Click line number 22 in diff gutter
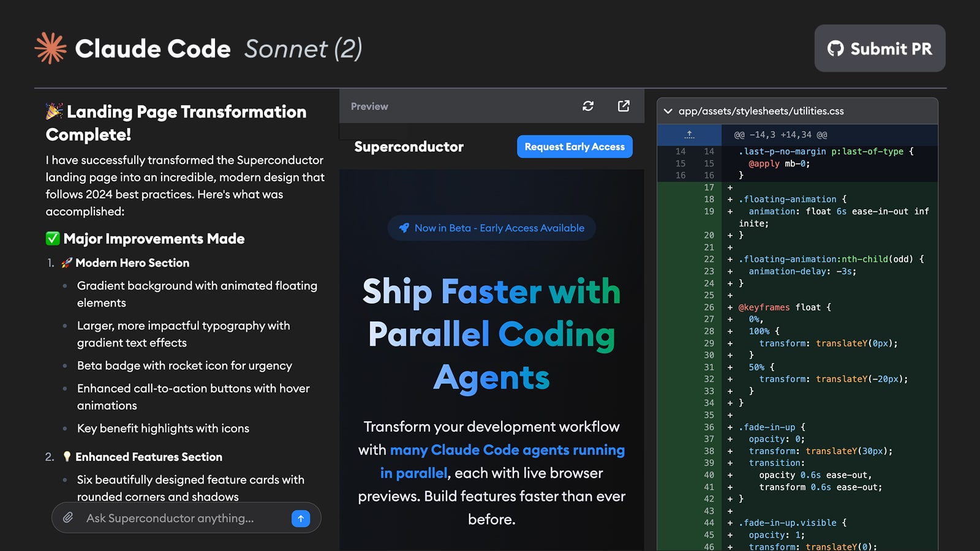980x551 pixels. point(709,259)
